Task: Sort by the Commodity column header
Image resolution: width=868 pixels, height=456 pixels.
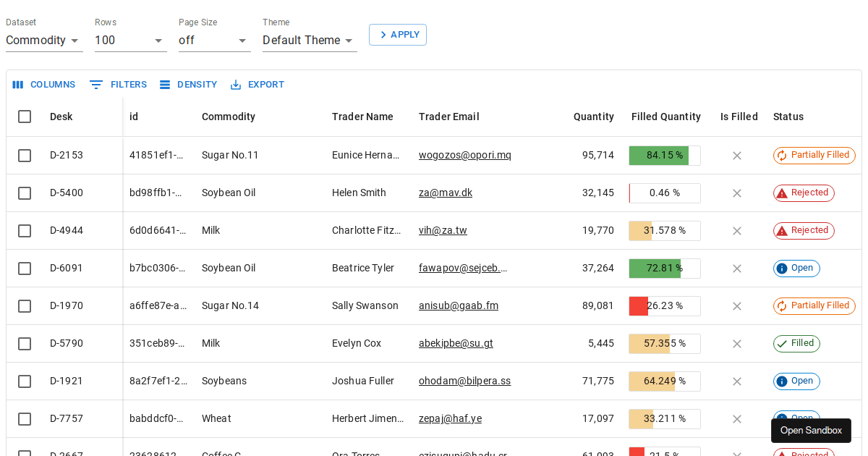Action: [228, 117]
